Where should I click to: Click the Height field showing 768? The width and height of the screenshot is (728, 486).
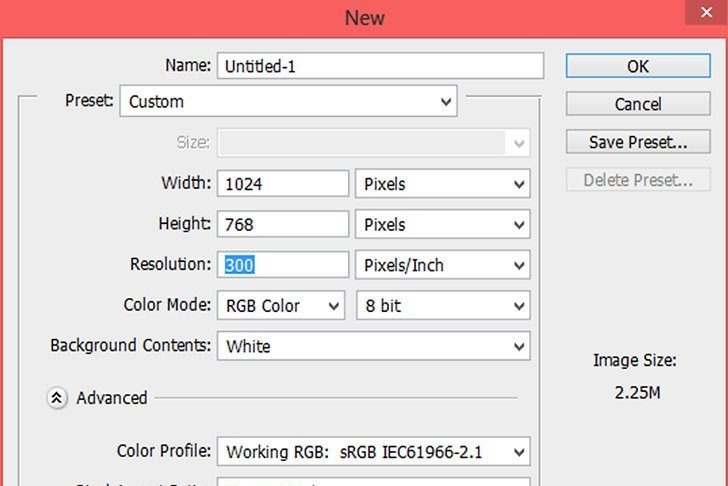pyautogui.click(x=283, y=225)
